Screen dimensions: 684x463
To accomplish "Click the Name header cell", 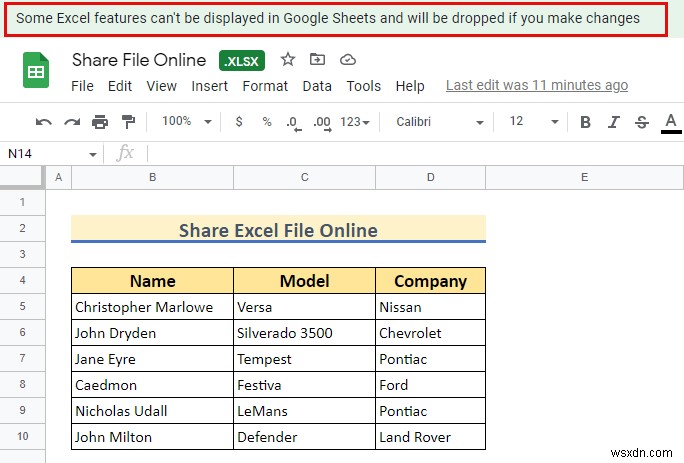I will pyautogui.click(x=152, y=281).
